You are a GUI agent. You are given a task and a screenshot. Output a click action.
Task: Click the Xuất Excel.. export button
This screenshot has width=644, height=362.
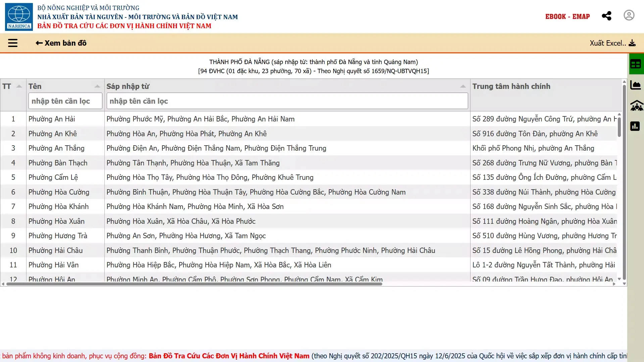coord(612,43)
